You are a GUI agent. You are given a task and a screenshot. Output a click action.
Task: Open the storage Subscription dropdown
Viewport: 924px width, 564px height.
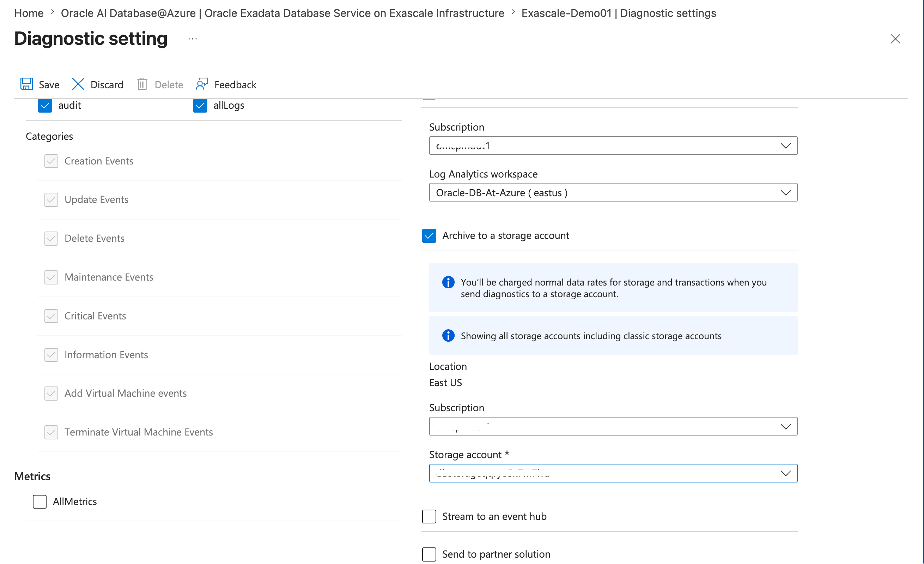click(613, 426)
